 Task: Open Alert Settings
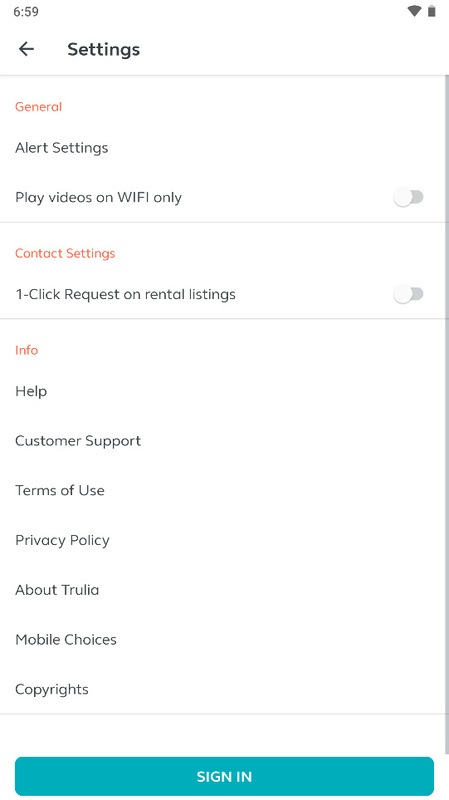pos(223,148)
